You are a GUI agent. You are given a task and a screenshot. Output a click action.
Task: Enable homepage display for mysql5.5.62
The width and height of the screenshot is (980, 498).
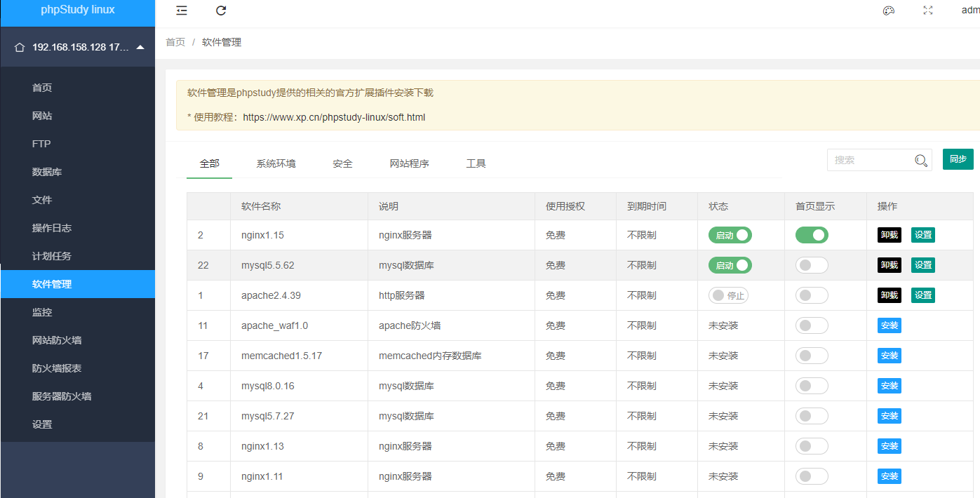point(812,265)
